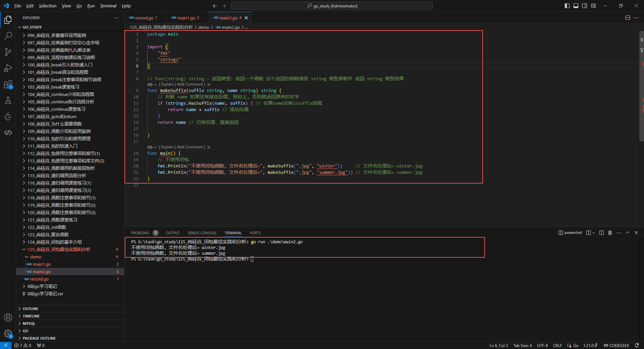Open the Source Control view

pos(8,52)
